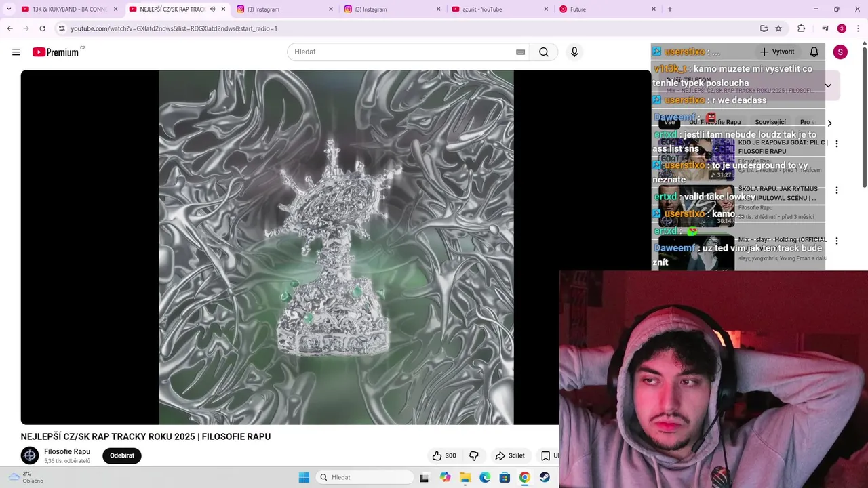Open the 30:14 video thumbnail

[x=696, y=206]
